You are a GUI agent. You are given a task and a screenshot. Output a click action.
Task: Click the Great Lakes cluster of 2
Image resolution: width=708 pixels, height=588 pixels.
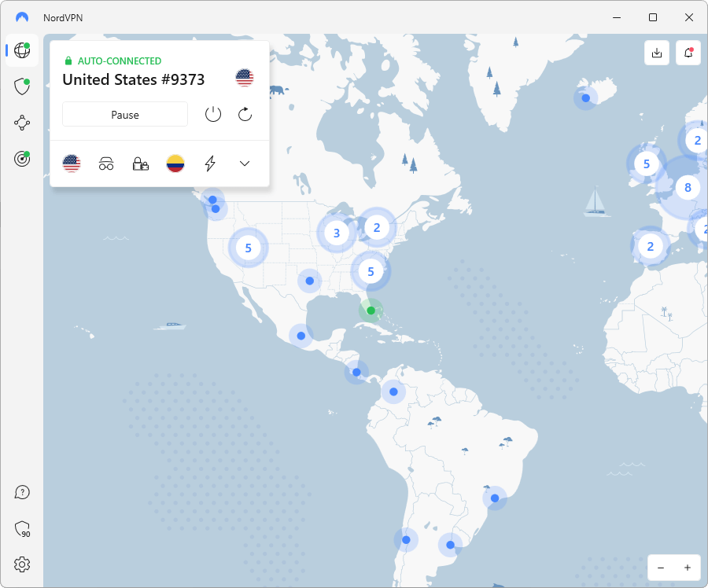(x=377, y=228)
